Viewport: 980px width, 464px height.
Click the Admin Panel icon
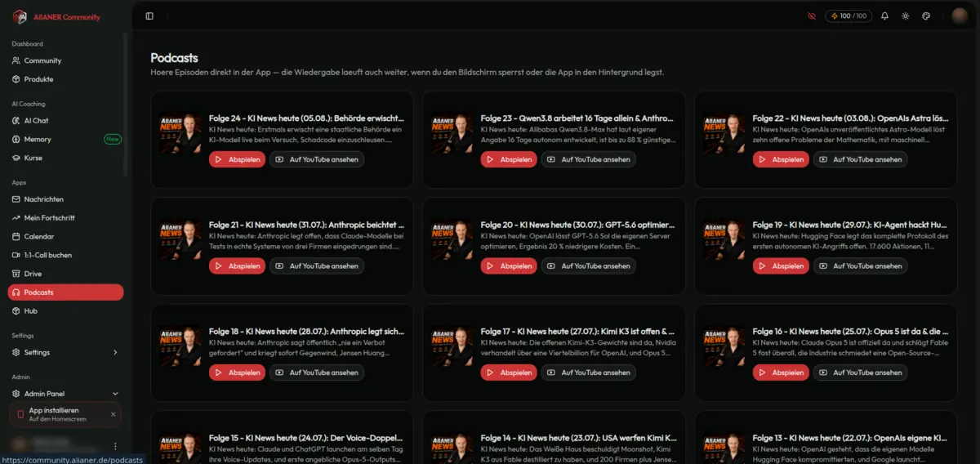tap(16, 394)
